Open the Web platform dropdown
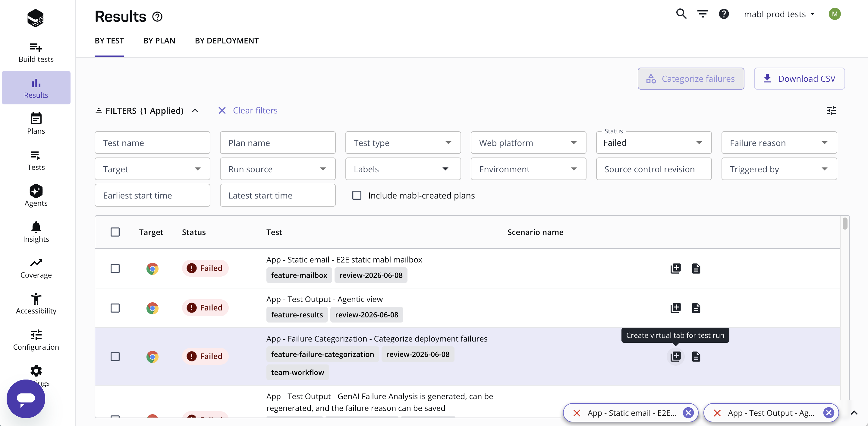 [528, 143]
